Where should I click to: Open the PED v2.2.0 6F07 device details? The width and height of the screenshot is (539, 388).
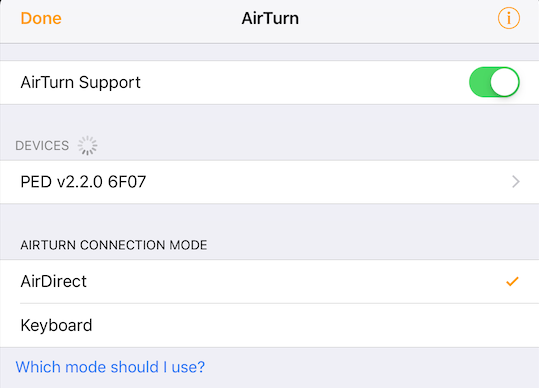270,182
